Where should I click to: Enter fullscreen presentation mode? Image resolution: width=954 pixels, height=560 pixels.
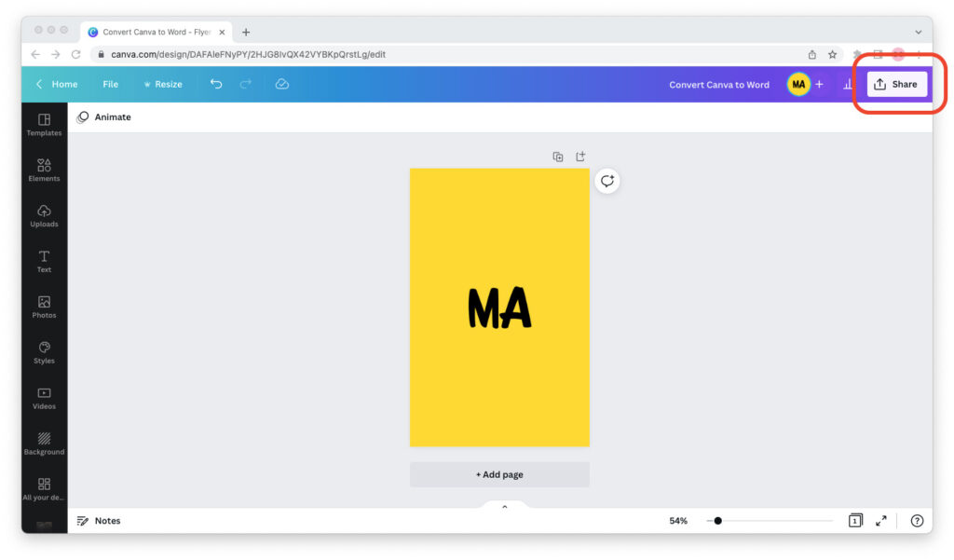coord(881,521)
